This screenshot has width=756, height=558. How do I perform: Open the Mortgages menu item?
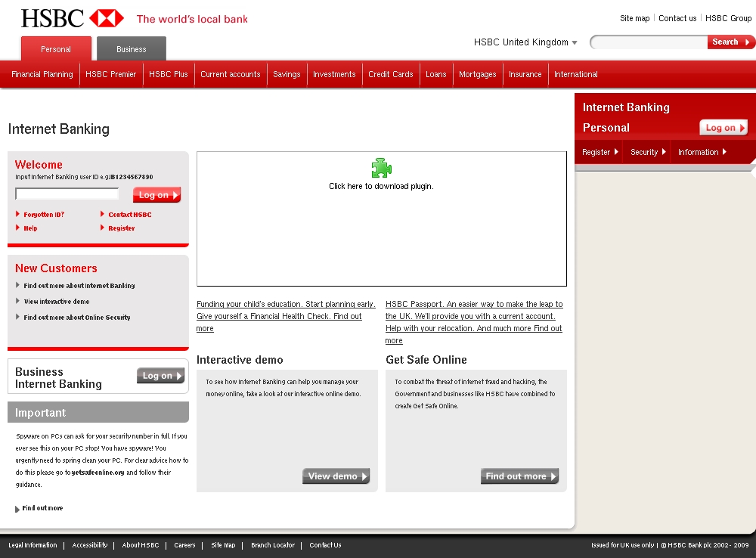[477, 74]
